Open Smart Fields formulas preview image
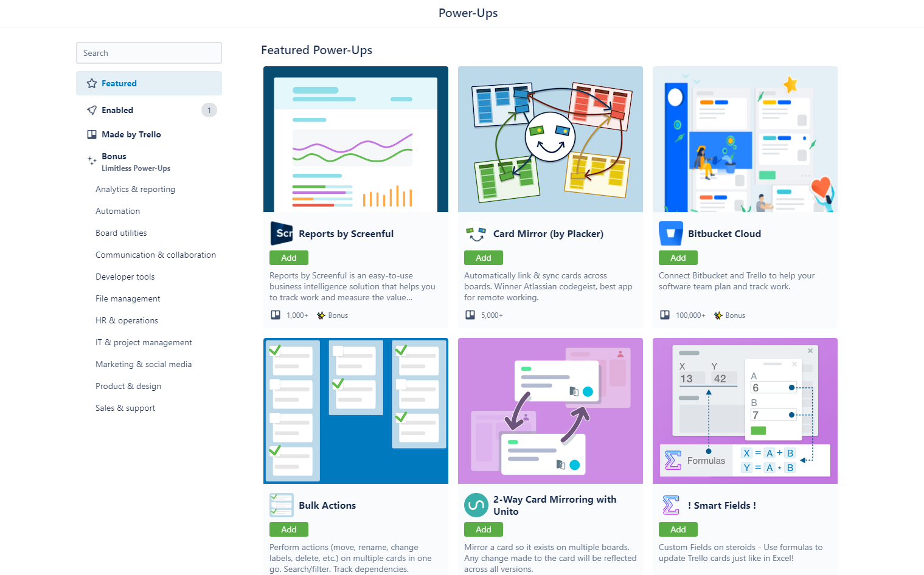924x575 pixels. 745,411
